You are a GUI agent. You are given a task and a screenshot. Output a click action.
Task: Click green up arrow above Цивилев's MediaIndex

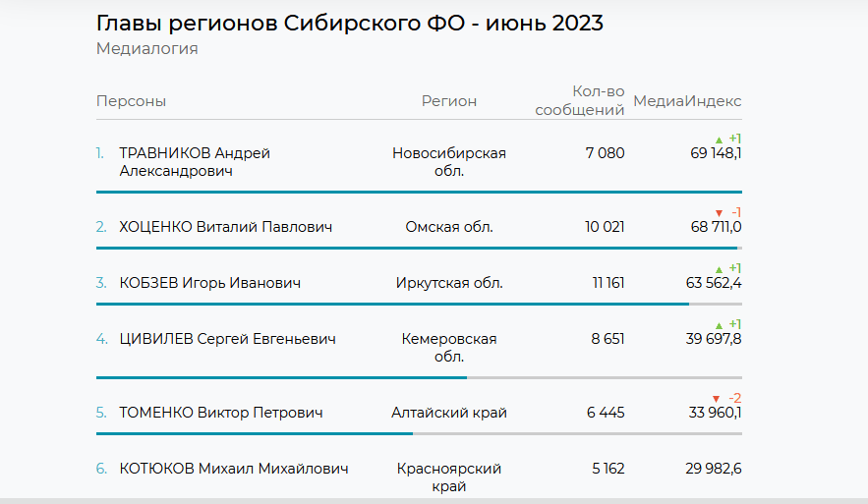pos(719,325)
